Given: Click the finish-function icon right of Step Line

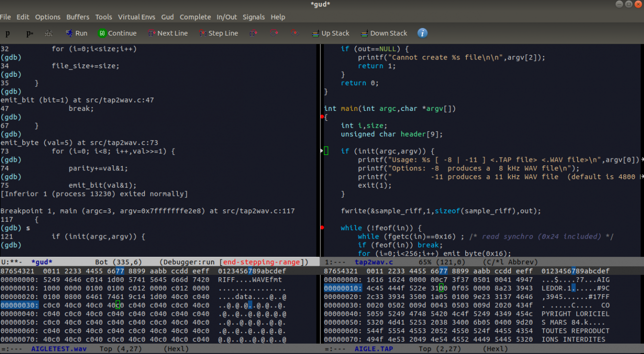Looking at the screenshot, I should [x=253, y=33].
